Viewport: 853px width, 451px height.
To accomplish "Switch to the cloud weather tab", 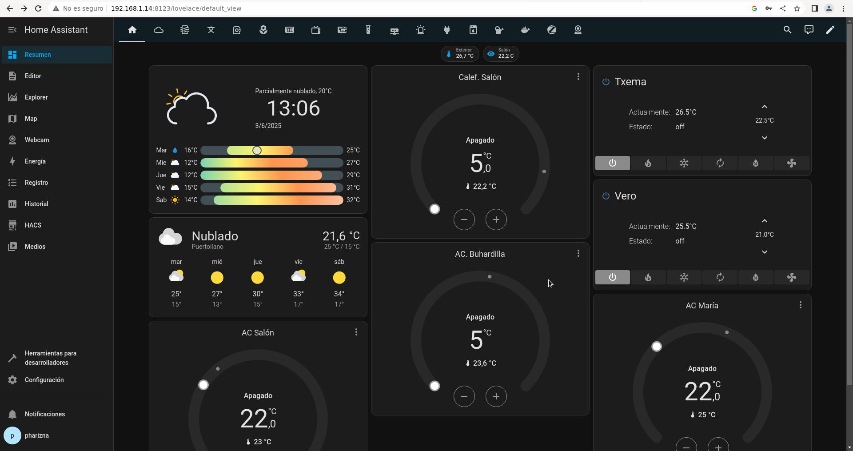I will (x=158, y=30).
